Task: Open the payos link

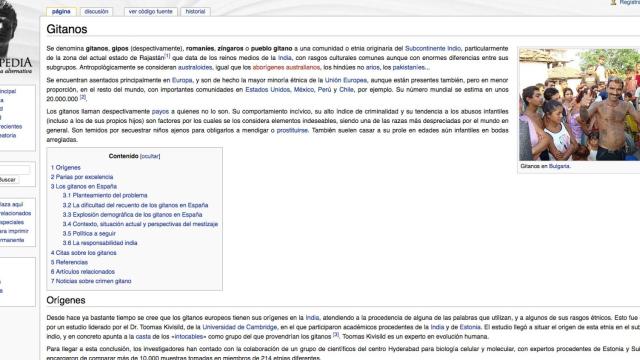Action: pyautogui.click(x=160, y=111)
